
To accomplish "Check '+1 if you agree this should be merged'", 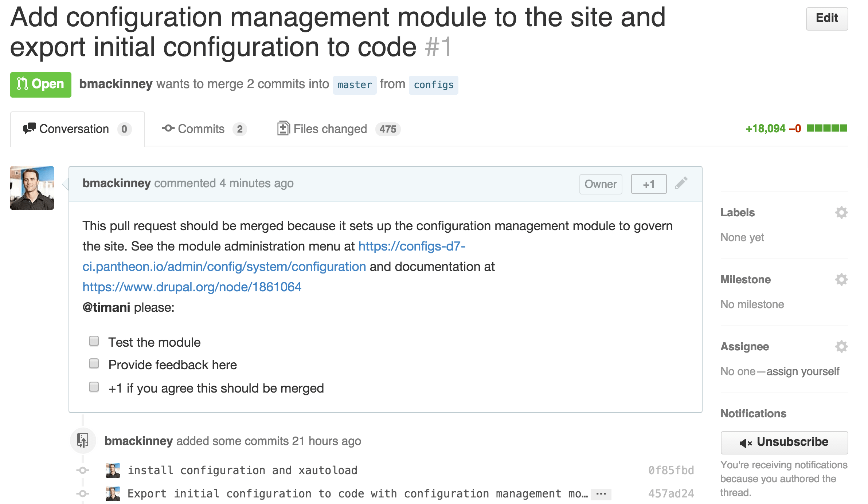I will pos(94,387).
